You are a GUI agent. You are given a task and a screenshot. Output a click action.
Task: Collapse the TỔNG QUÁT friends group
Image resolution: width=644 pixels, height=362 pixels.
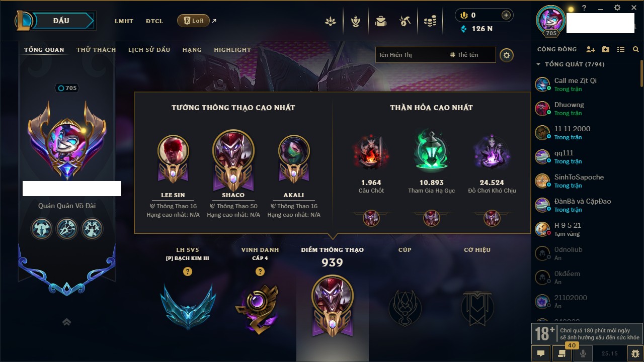pyautogui.click(x=538, y=64)
